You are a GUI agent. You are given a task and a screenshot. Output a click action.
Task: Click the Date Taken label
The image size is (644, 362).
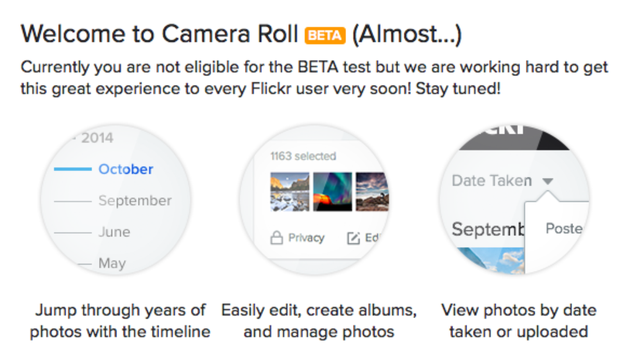(491, 181)
